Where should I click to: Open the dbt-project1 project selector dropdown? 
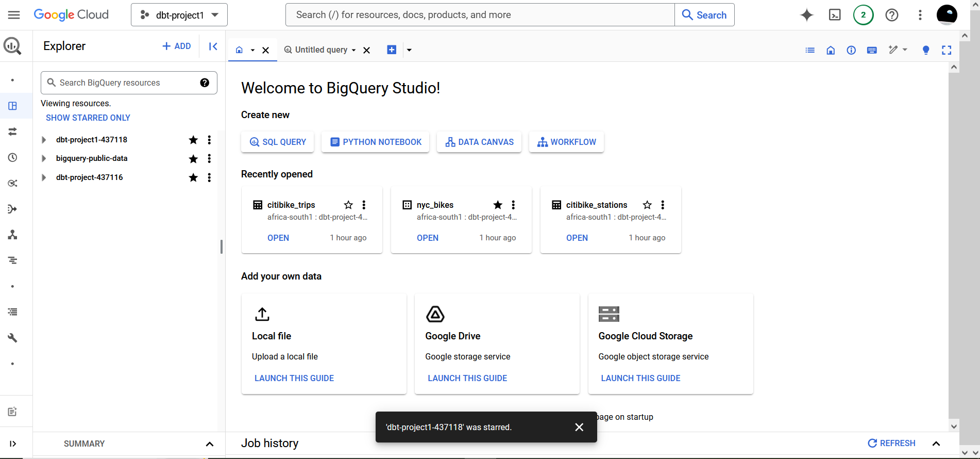pyautogui.click(x=179, y=15)
